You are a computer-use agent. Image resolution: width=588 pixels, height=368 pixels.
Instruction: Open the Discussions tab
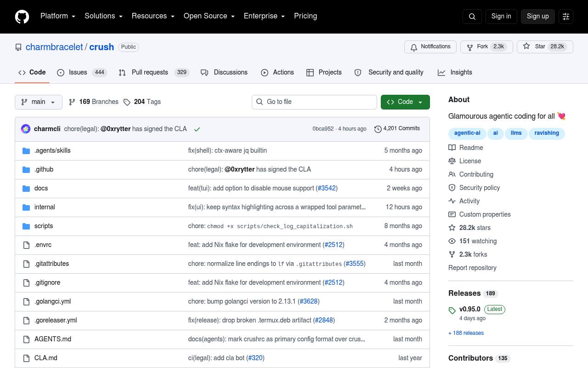click(224, 73)
